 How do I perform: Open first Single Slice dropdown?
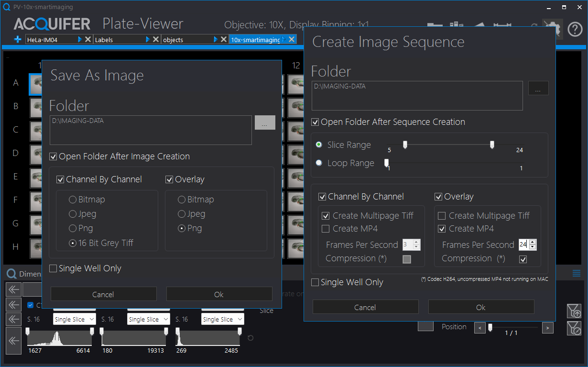click(x=74, y=319)
